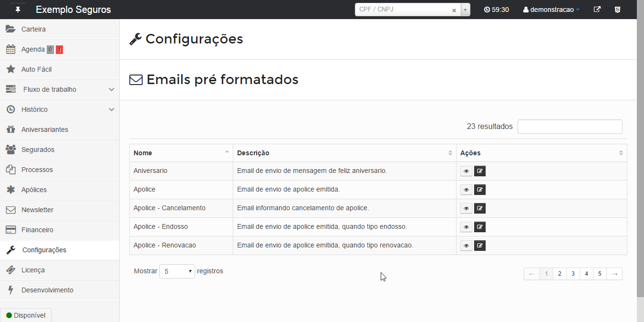
Task: Go to pagination page 5
Action: (600, 274)
